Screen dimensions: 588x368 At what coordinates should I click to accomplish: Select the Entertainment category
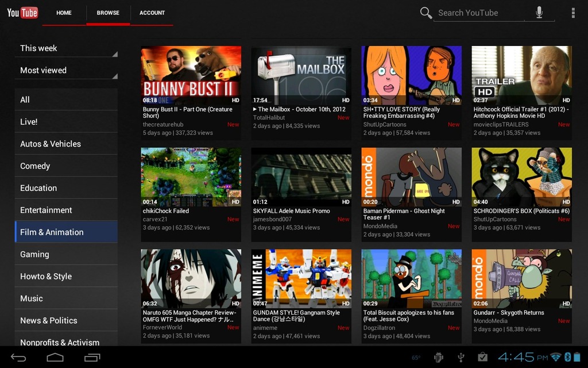(66, 210)
